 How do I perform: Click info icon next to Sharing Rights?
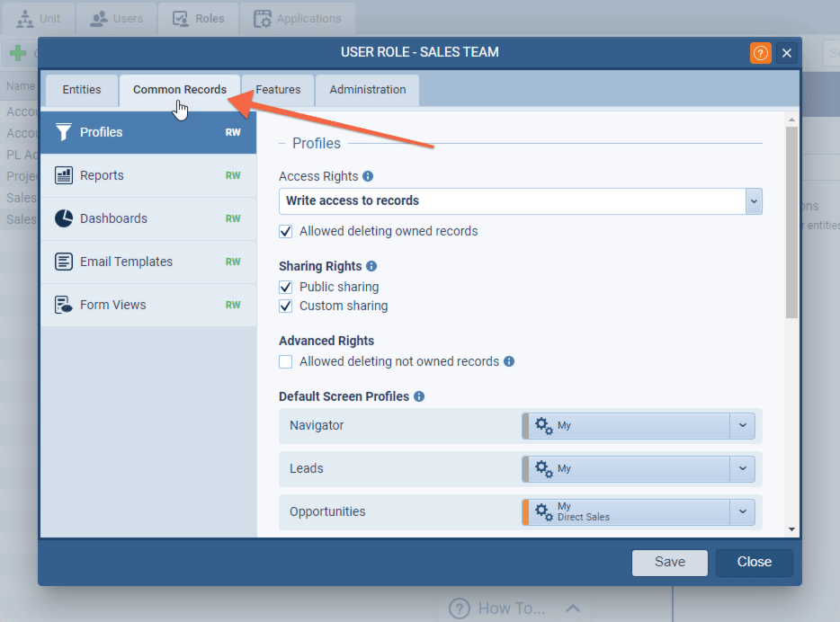371,267
